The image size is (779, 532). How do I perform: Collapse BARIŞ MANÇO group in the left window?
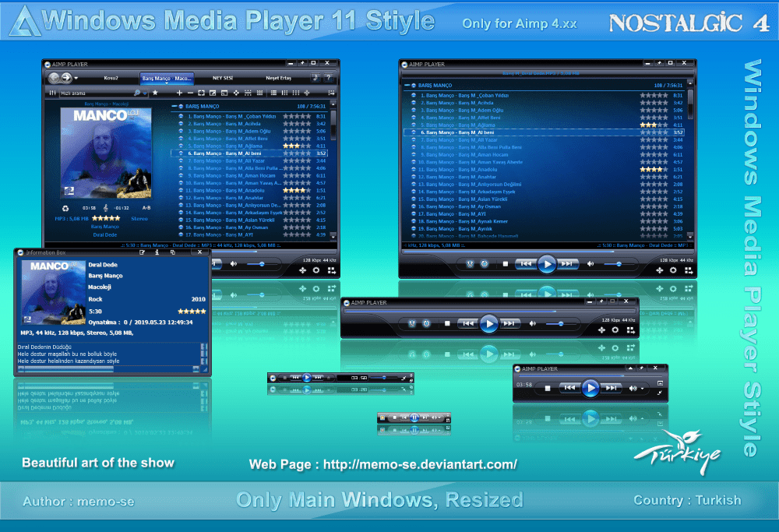[174, 106]
